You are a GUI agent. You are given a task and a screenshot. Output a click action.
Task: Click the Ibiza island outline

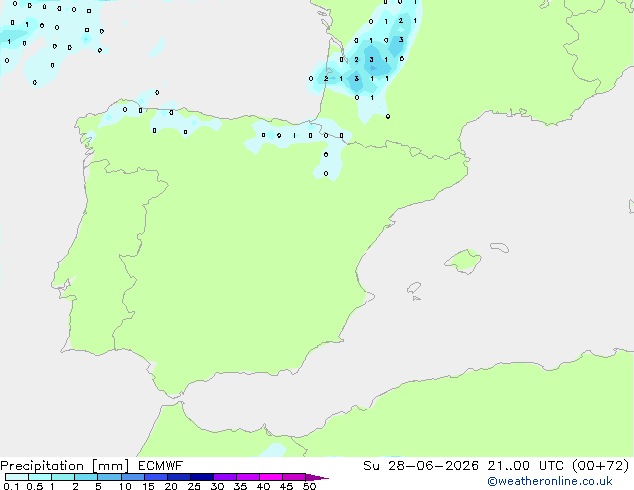(x=414, y=288)
